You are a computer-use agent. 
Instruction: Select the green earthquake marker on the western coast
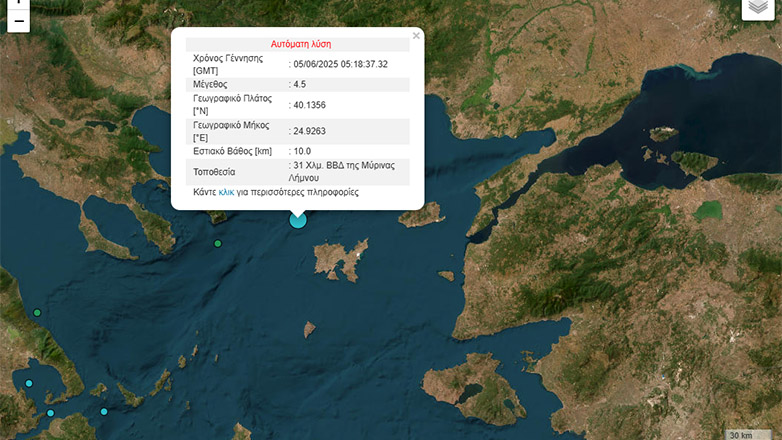coord(37,313)
